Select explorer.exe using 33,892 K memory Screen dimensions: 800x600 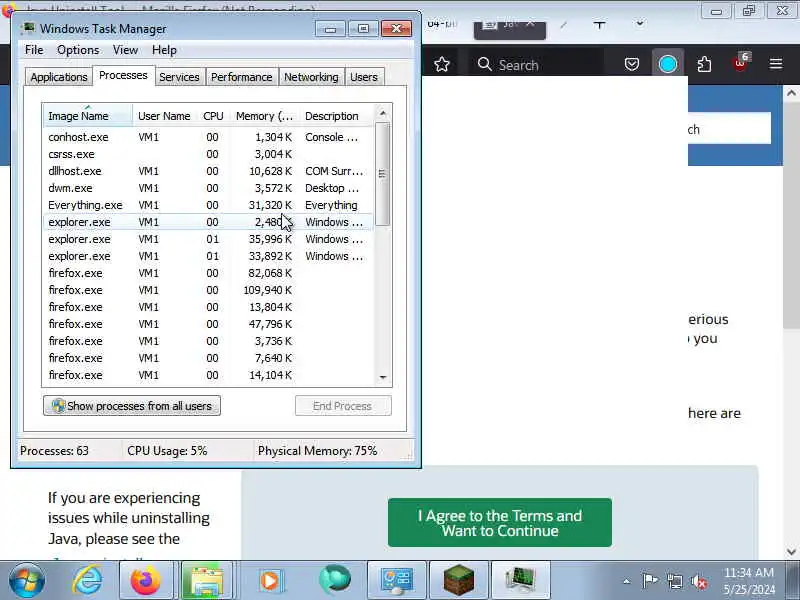[x=208, y=256]
